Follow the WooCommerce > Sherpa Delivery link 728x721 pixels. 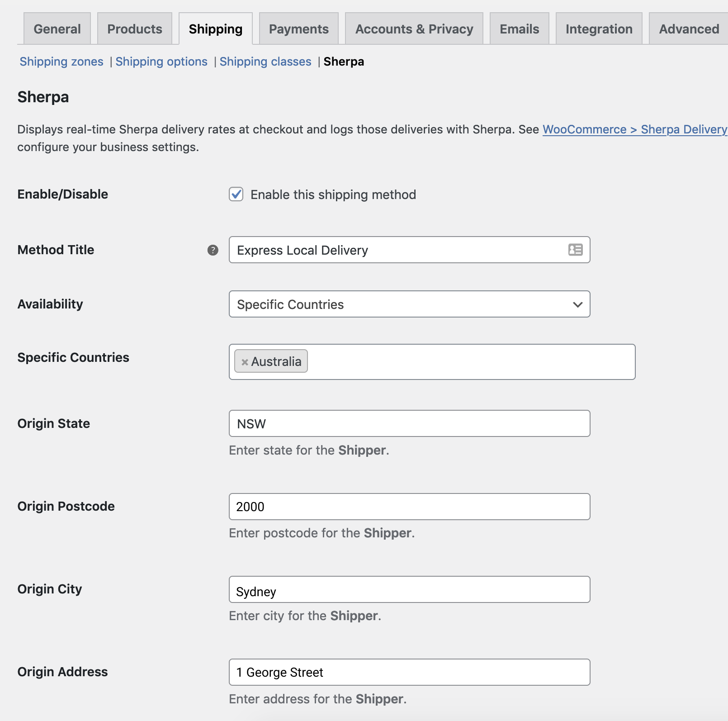point(634,129)
